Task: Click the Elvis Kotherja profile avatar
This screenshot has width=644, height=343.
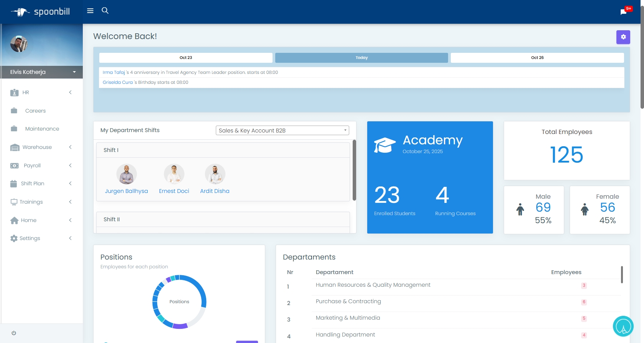Action: 19,44
